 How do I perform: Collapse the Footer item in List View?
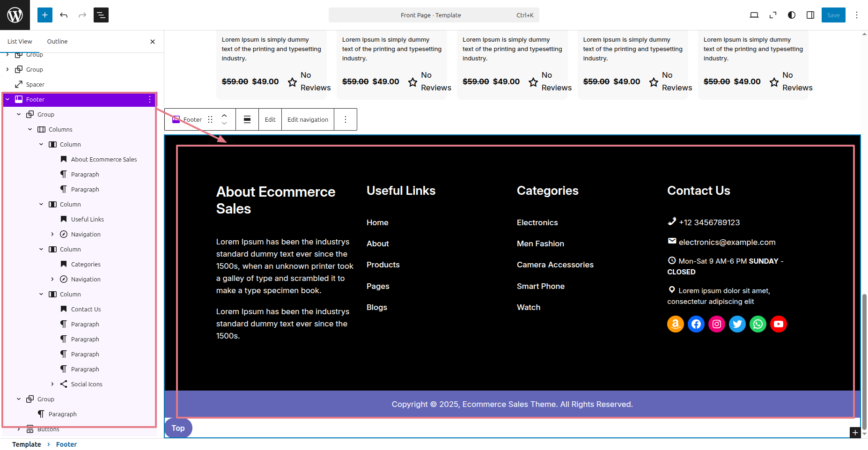[x=7, y=99]
